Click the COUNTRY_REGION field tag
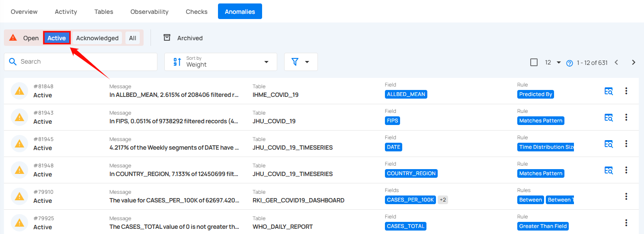This screenshot has height=234, width=644. click(411, 173)
